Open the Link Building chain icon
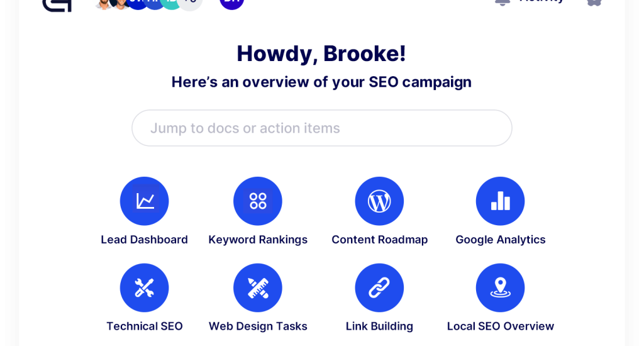Image resolution: width=644 pixels, height=346 pixels. 379,287
